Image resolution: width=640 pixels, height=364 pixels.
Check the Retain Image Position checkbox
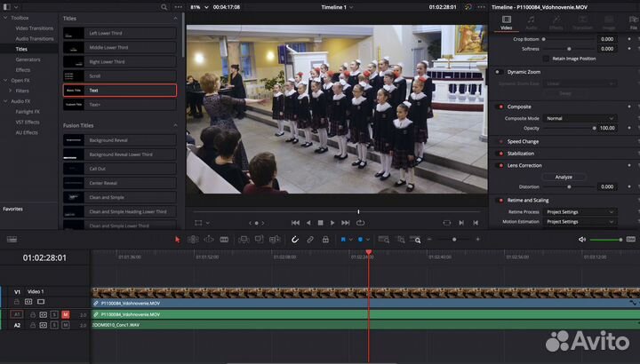[547, 58]
